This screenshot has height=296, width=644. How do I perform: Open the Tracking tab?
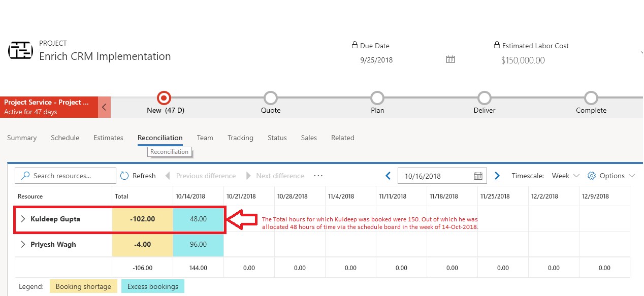(240, 138)
